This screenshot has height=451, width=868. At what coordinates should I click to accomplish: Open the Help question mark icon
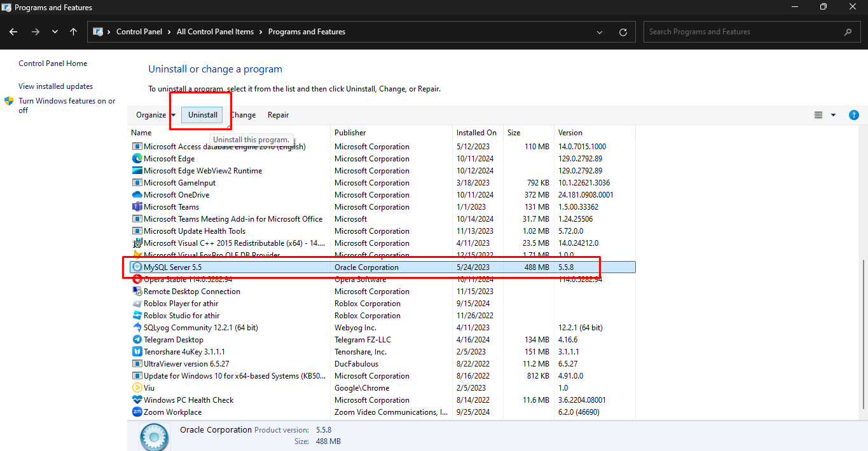click(x=854, y=115)
